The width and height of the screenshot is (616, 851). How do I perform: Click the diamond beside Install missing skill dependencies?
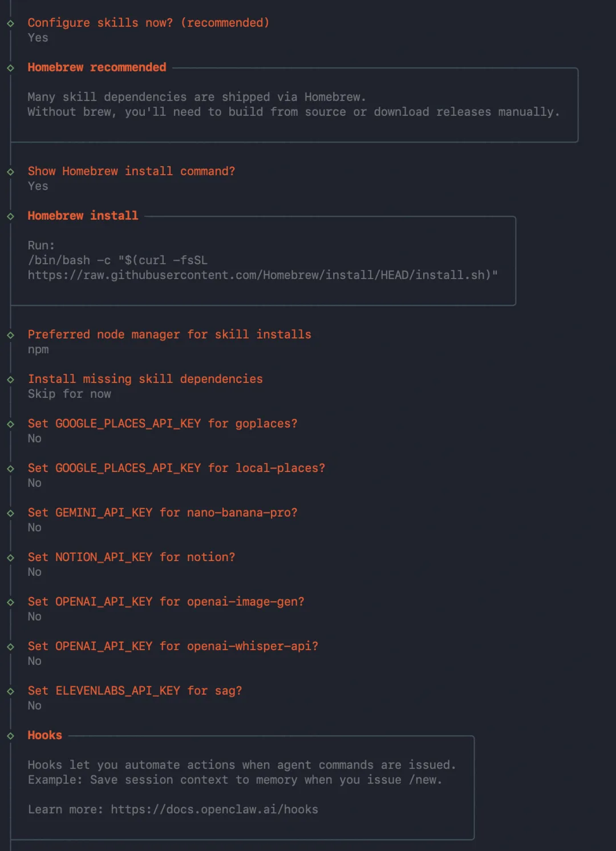point(10,380)
